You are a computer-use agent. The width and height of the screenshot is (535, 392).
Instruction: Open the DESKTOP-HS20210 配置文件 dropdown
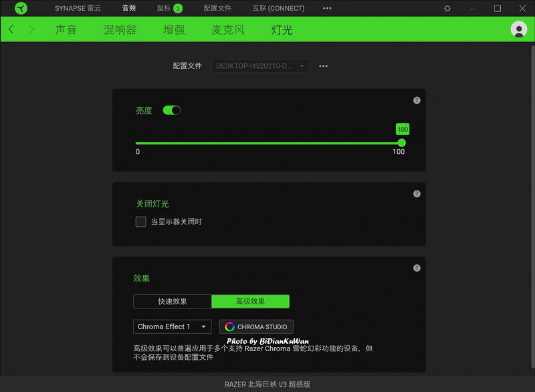tap(259, 66)
